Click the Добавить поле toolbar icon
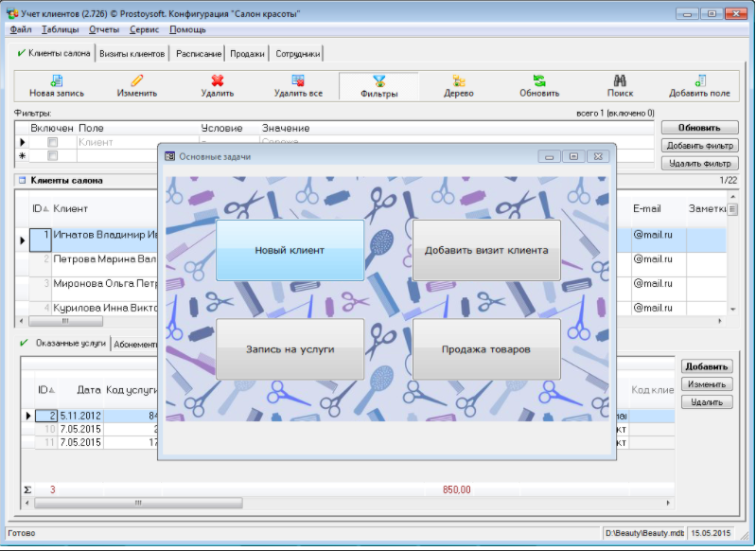Screen dimensions: 756x551 (700, 80)
